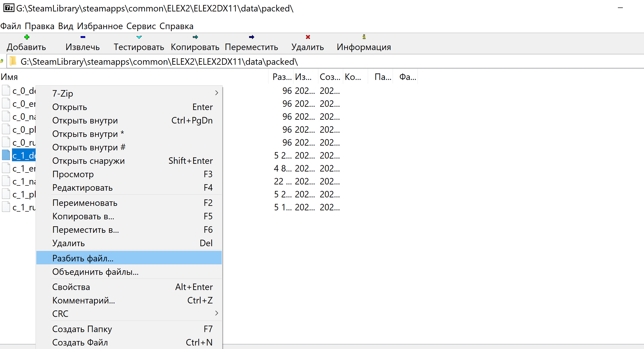Open the Справка menu
The image size is (644, 349).
click(176, 26)
